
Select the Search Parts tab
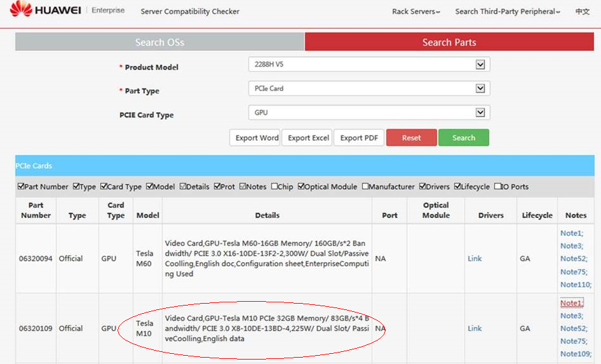coord(449,42)
